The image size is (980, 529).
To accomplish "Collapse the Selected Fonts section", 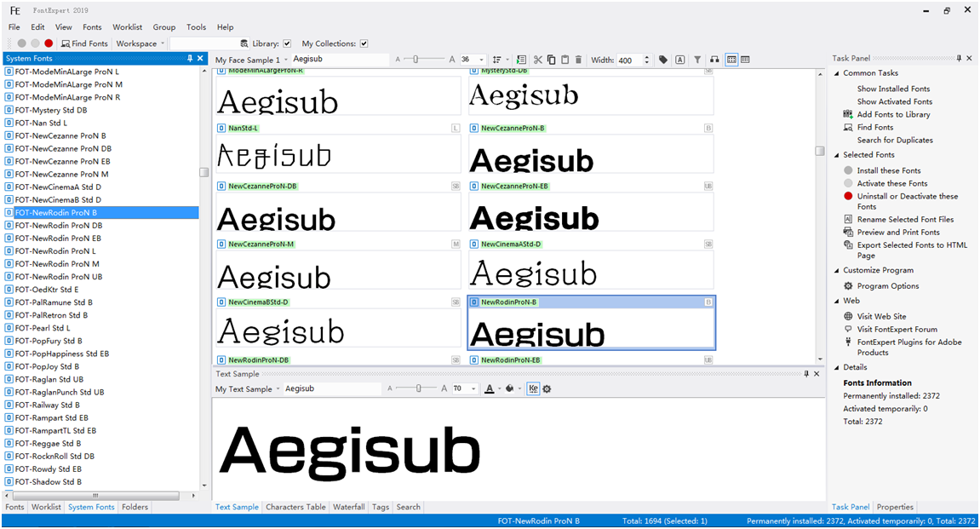I will (x=837, y=155).
